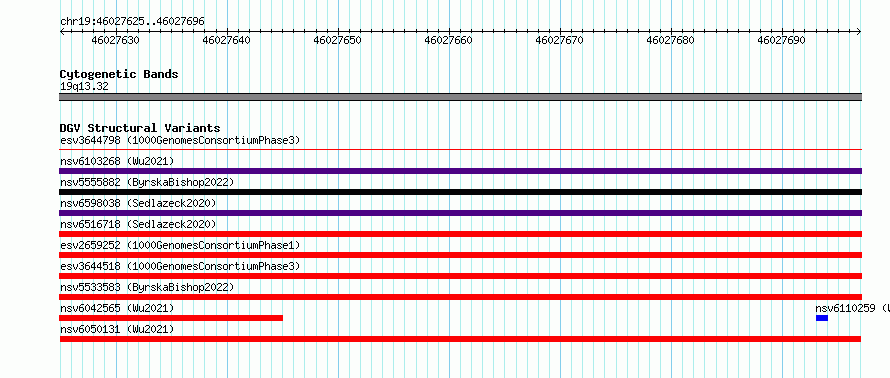Click the nsv5533583 (ByrskaBishop2022) label
Viewport: 890px width, 378px height.
click(x=147, y=287)
